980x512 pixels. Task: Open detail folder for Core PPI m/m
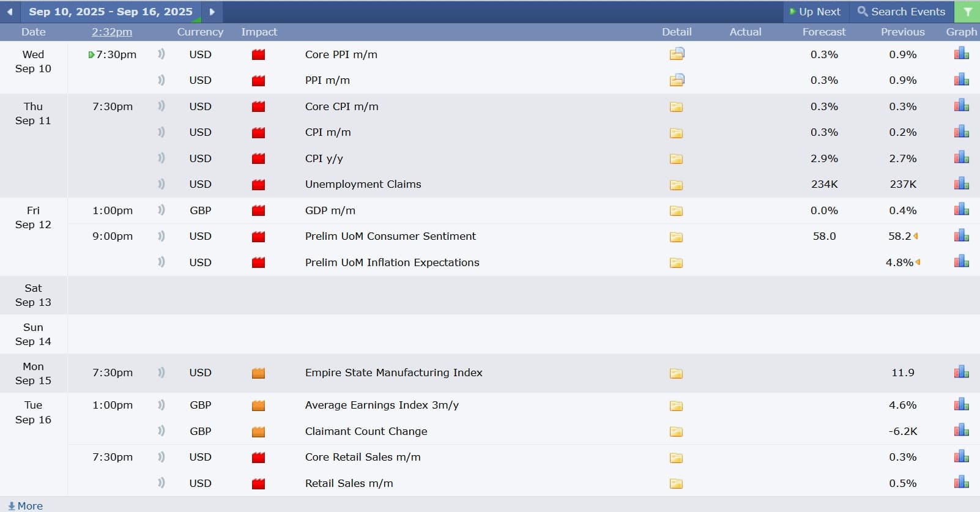677,54
